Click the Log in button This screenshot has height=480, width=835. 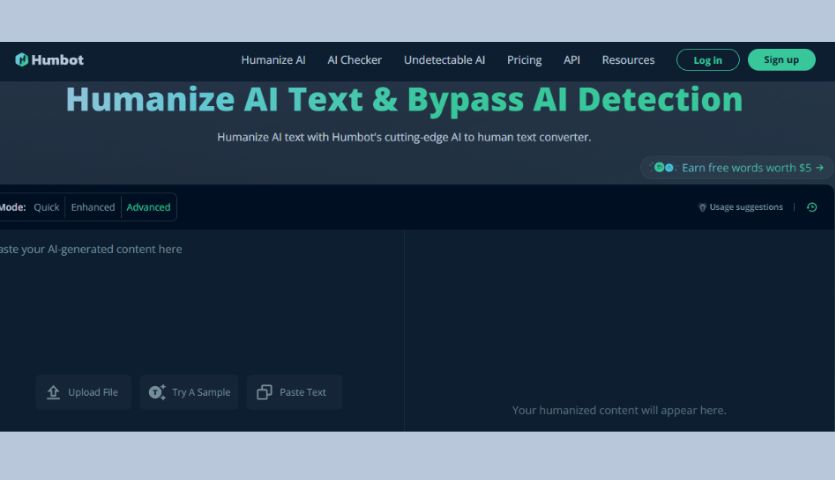(708, 60)
